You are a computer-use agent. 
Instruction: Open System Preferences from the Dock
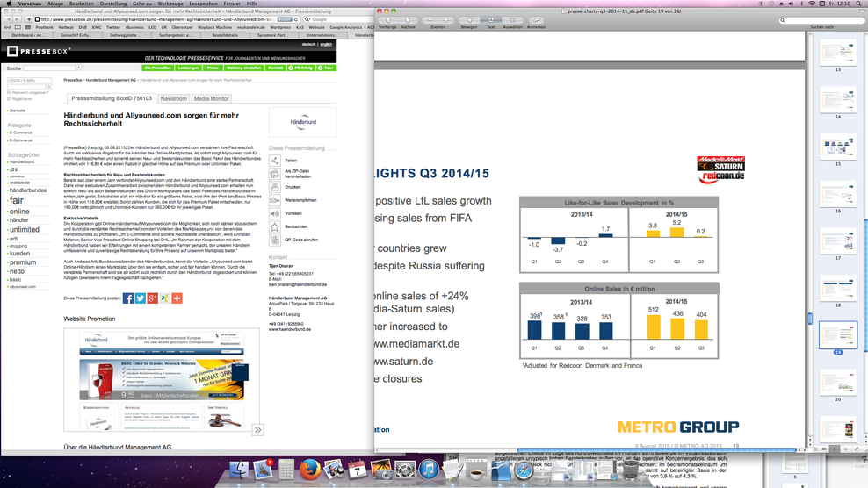(x=405, y=470)
